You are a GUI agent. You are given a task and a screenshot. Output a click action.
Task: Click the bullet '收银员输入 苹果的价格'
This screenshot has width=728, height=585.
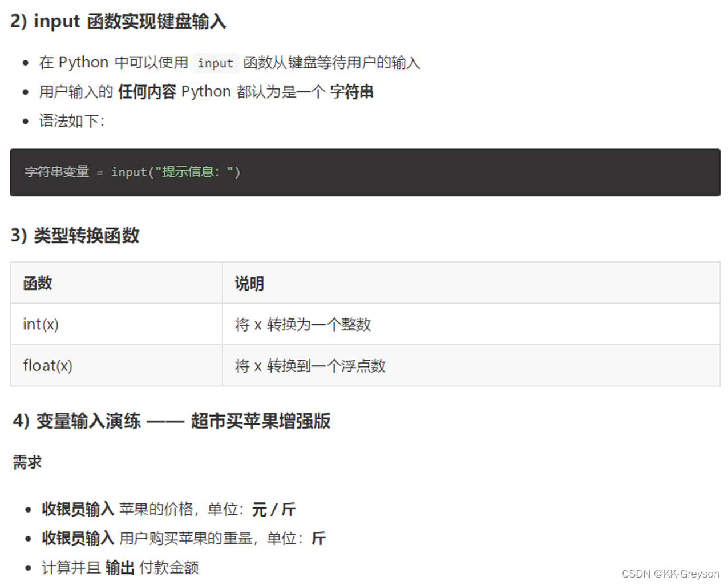[168, 509]
